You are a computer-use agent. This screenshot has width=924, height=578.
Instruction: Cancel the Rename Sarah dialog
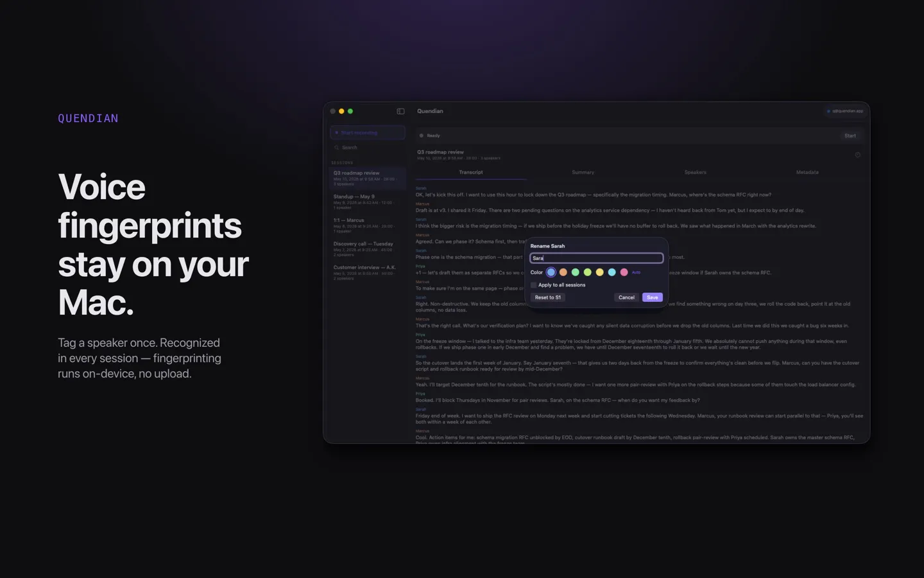pos(626,297)
